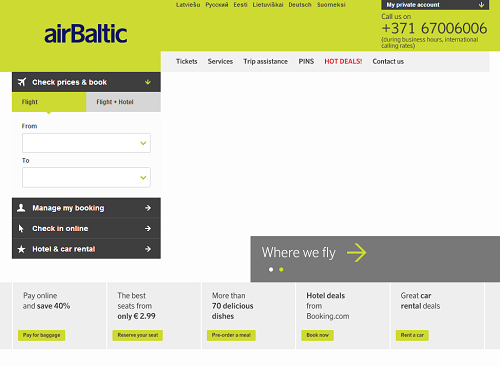Select the first white slide indicator dot

(271, 269)
